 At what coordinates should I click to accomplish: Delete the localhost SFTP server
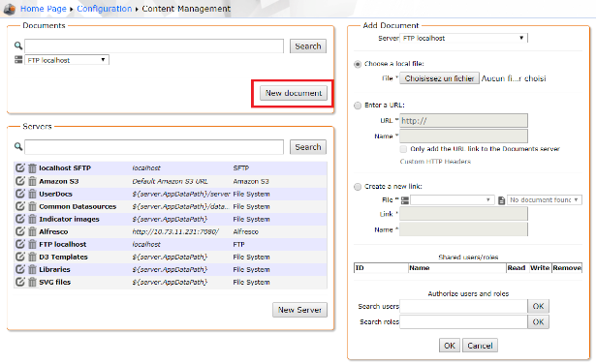point(32,167)
